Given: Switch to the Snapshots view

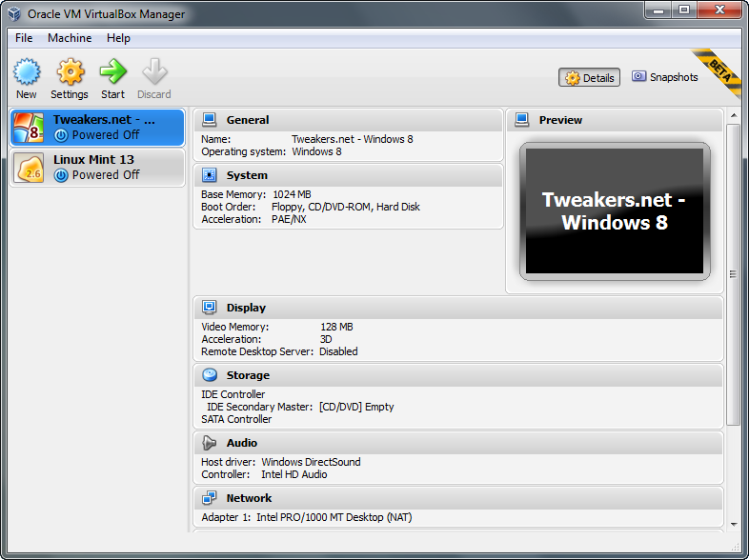Looking at the screenshot, I should (665, 77).
